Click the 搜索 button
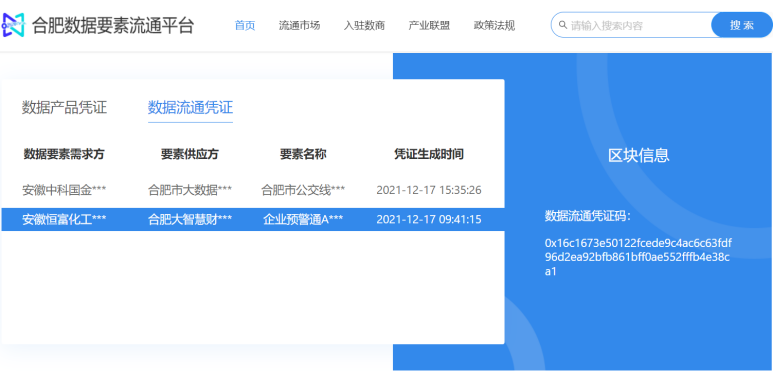The height and width of the screenshot is (371, 774). point(742,25)
